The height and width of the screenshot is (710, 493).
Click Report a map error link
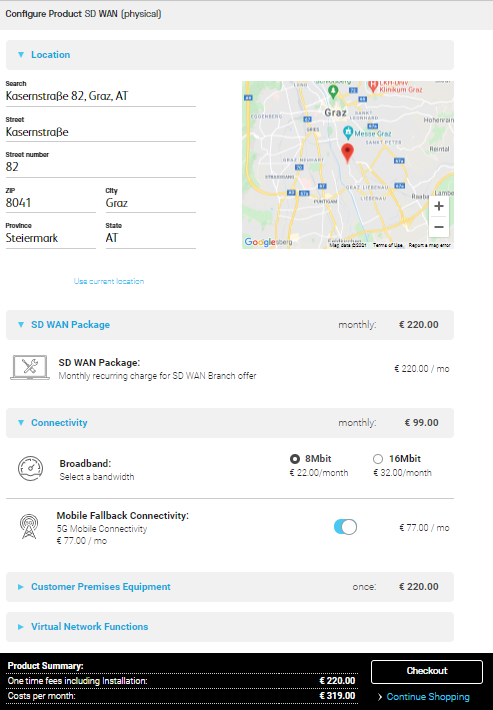tap(429, 245)
